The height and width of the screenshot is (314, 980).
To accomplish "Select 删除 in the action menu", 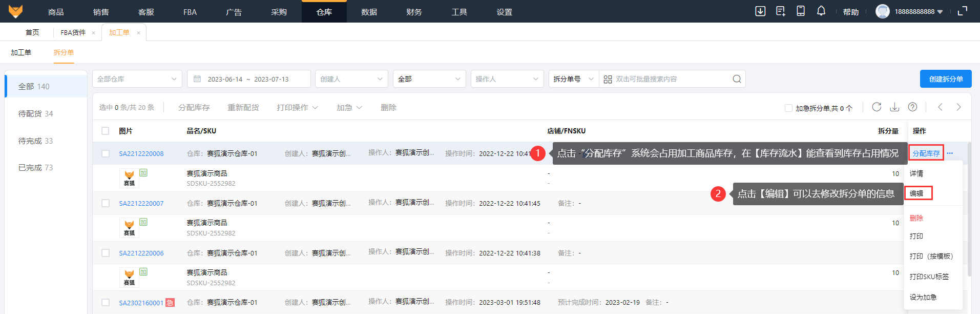I will click(916, 218).
